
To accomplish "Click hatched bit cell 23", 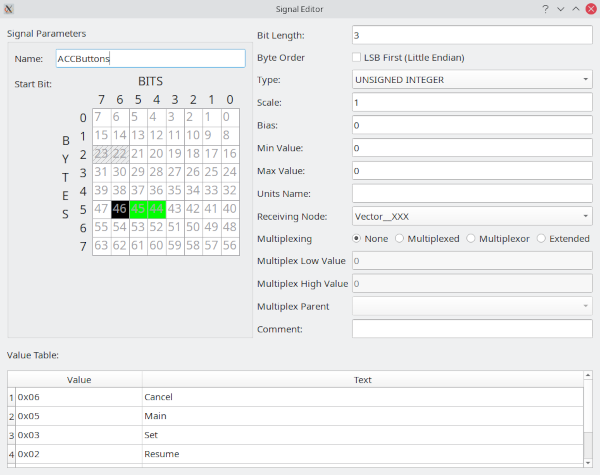I will click(101, 154).
